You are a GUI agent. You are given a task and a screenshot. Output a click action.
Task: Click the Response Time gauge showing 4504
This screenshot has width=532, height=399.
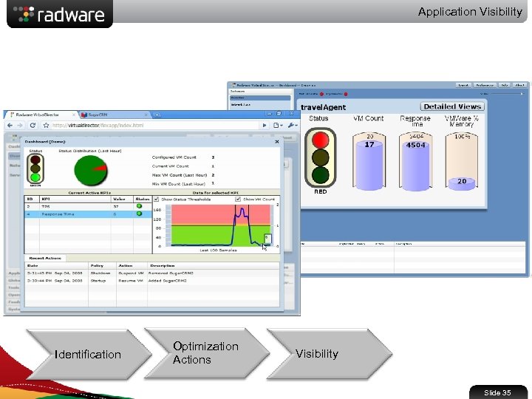[415, 162]
